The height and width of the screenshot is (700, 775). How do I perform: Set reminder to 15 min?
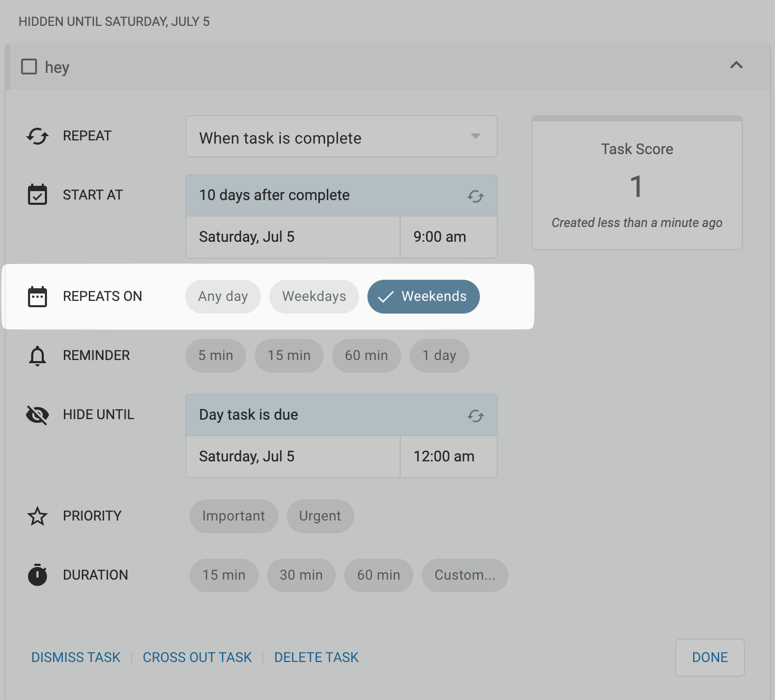[289, 356]
